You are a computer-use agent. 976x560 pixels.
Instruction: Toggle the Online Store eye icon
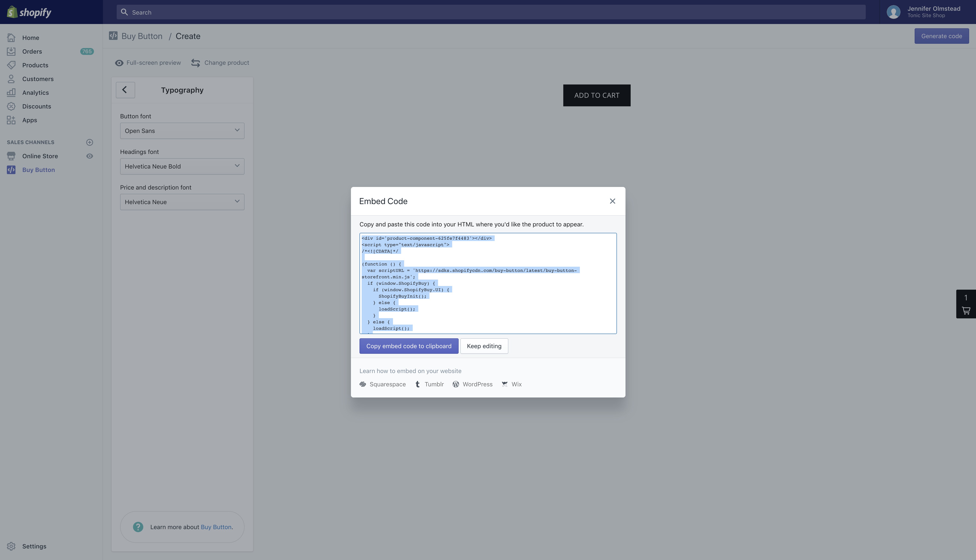pyautogui.click(x=90, y=156)
